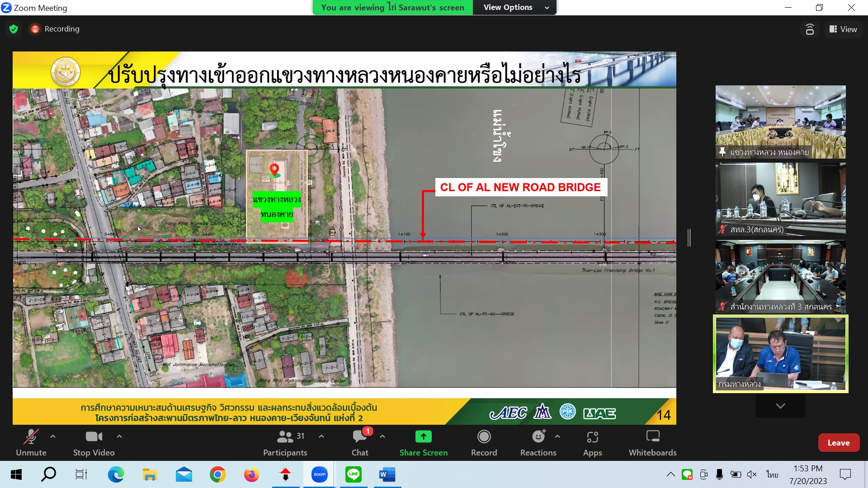Click the red Leave button
The height and width of the screenshot is (488, 868).
tap(838, 443)
